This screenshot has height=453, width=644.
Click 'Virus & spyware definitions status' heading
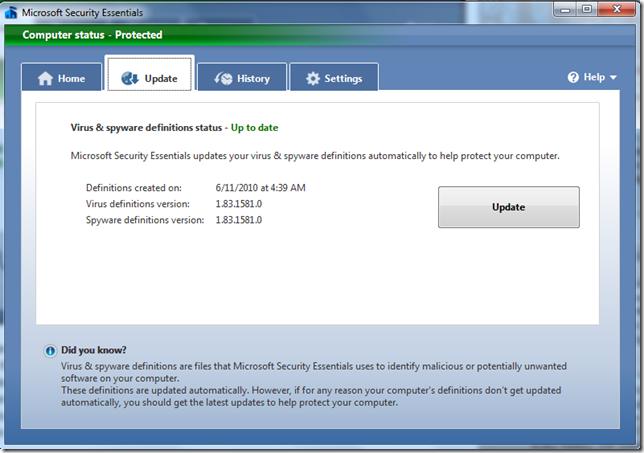click(146, 128)
